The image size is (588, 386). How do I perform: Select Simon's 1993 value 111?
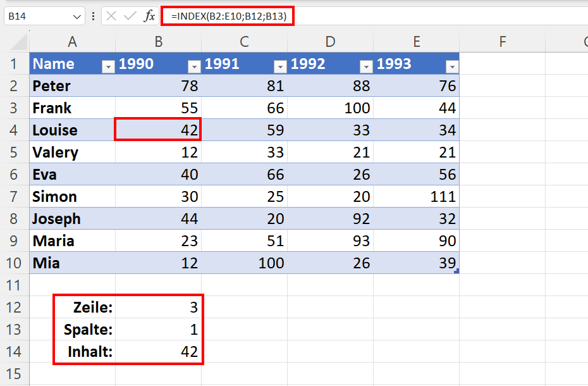(x=416, y=196)
